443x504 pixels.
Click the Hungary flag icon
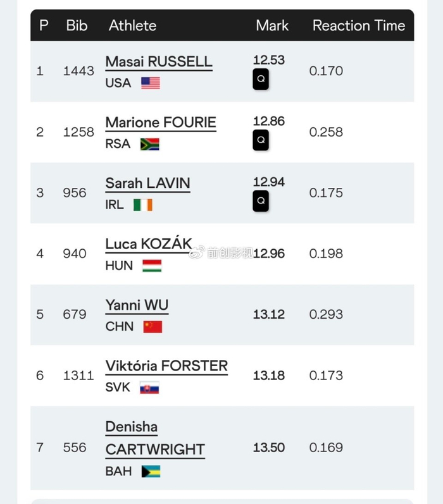pyautogui.click(x=152, y=266)
